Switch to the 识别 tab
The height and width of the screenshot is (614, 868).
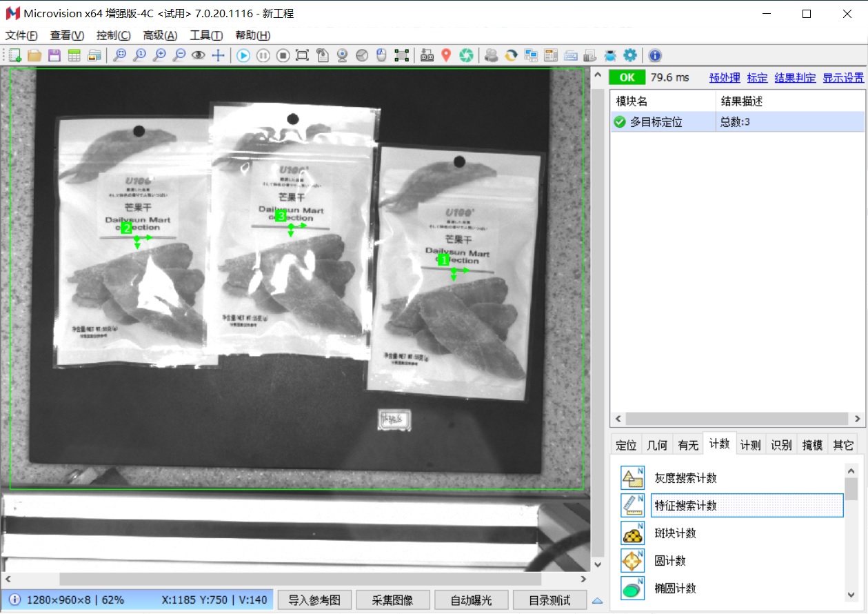point(781,445)
